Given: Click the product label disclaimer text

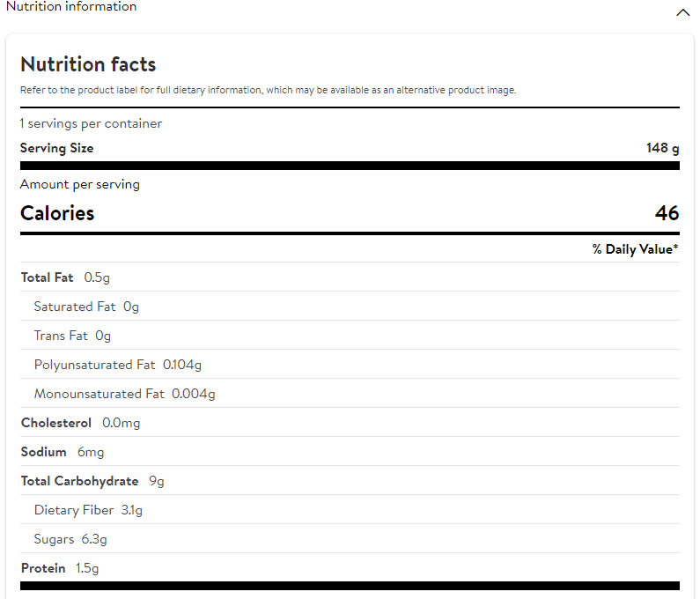Looking at the screenshot, I should point(268,90).
